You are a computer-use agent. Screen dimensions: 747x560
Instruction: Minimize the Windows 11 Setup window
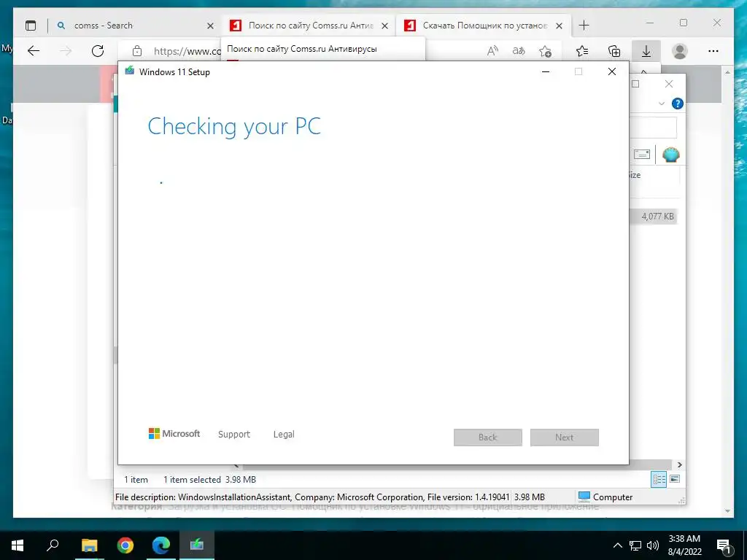[546, 72]
